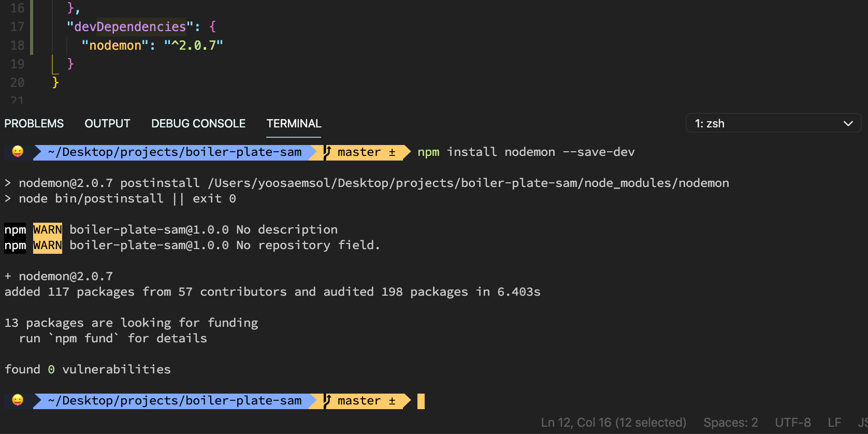Select the UTF-8 encoding indicator
868x434 pixels.
tap(792, 423)
